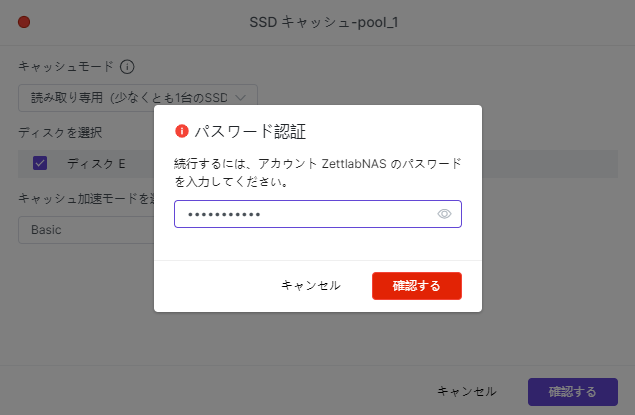Viewport: 635px width, 415px height.
Task: Click the bottom-right キャンセル of SSD cache window
Action: click(467, 391)
